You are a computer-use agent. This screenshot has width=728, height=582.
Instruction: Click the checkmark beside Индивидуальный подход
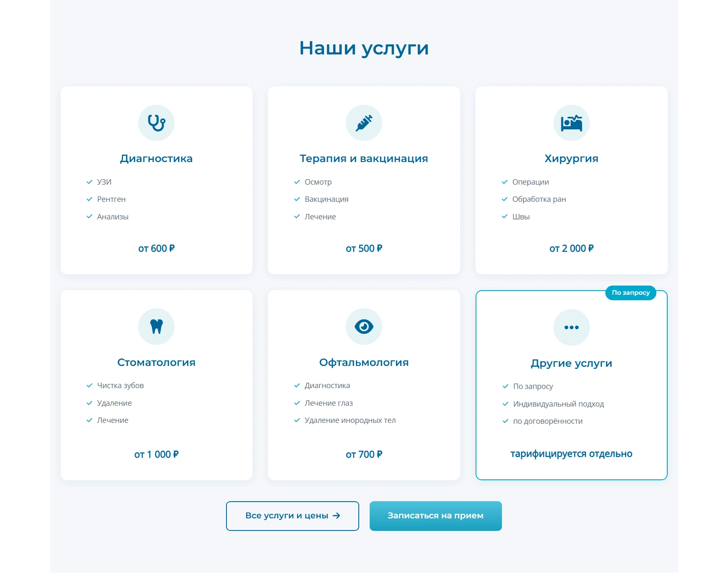(505, 404)
